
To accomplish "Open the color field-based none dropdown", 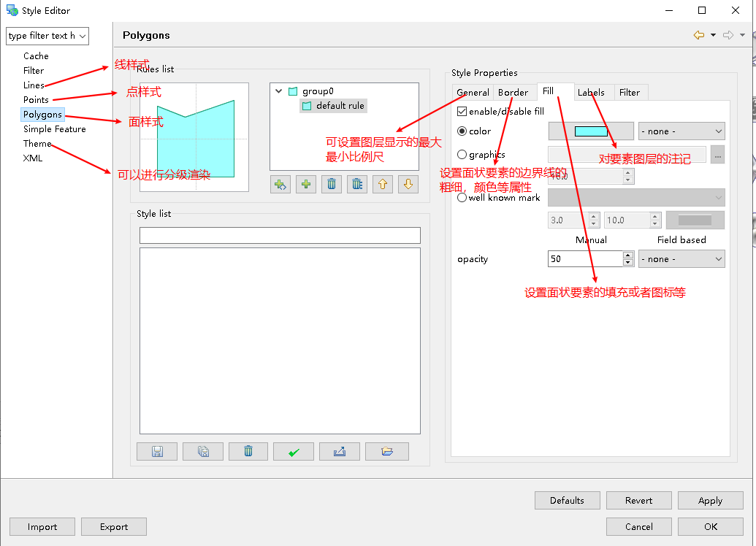I will pos(681,131).
